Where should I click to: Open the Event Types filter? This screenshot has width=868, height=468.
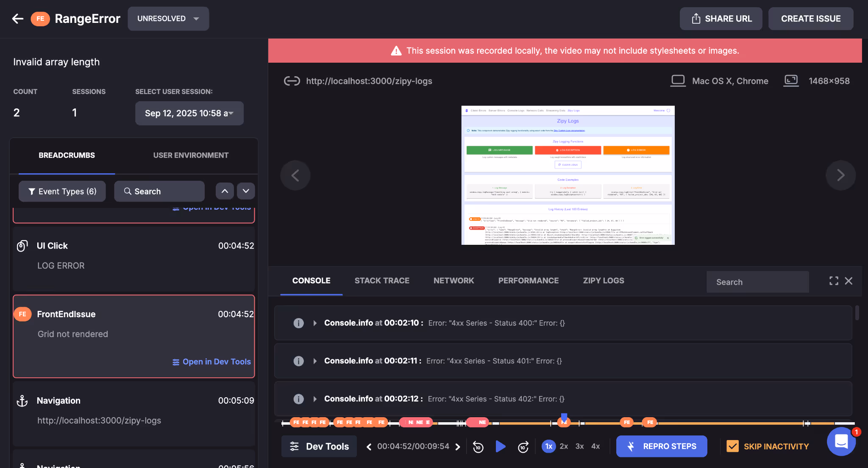click(x=62, y=191)
